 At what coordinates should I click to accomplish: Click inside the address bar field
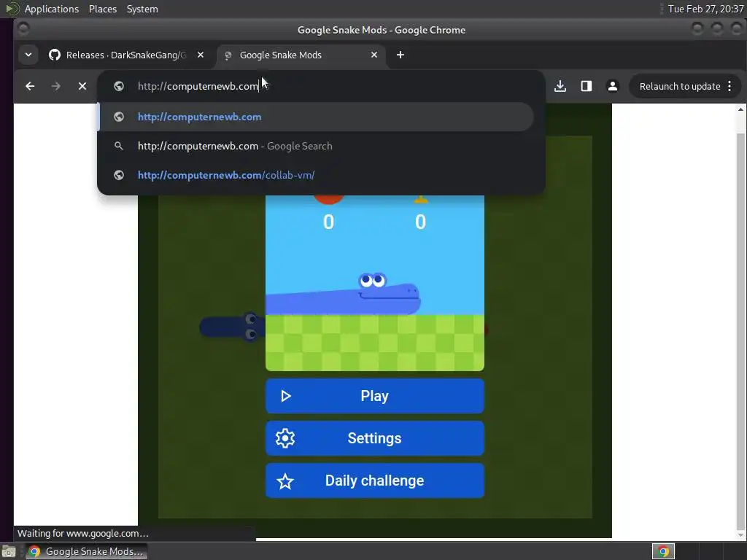tap(321, 86)
